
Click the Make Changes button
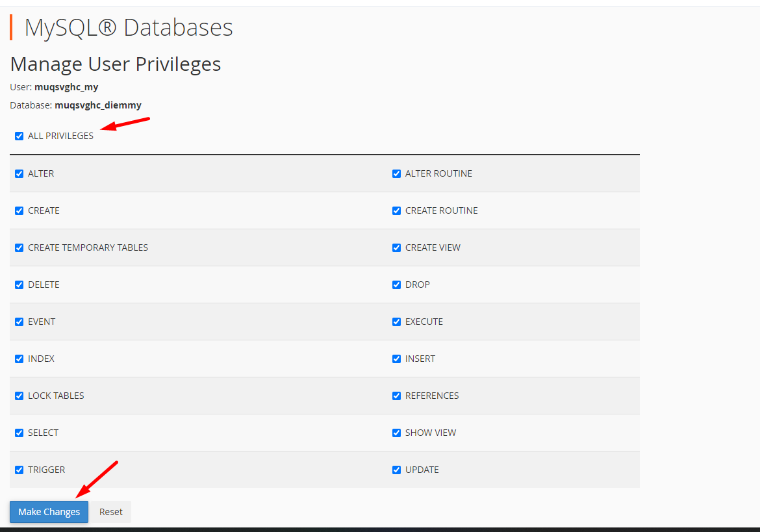(x=49, y=512)
